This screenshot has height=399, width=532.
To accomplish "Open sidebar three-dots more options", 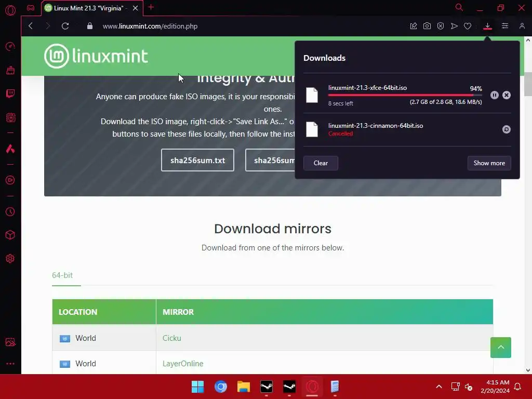I will click(x=10, y=364).
